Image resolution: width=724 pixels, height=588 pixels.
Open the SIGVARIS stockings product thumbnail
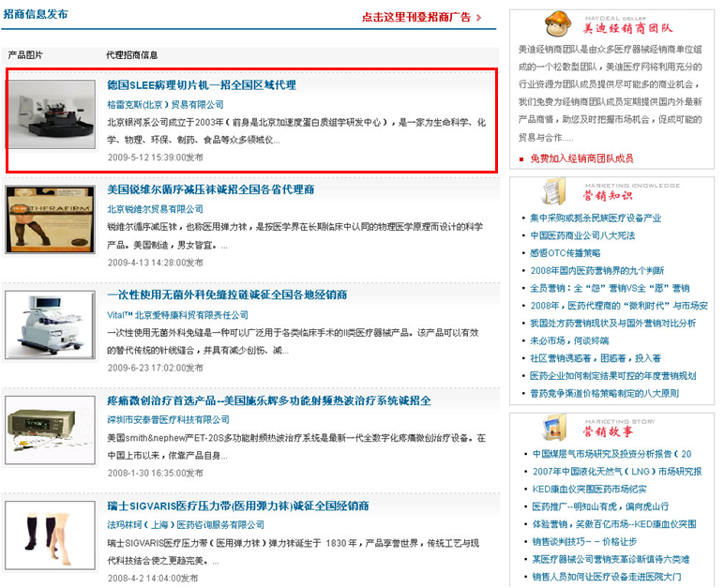[51, 535]
